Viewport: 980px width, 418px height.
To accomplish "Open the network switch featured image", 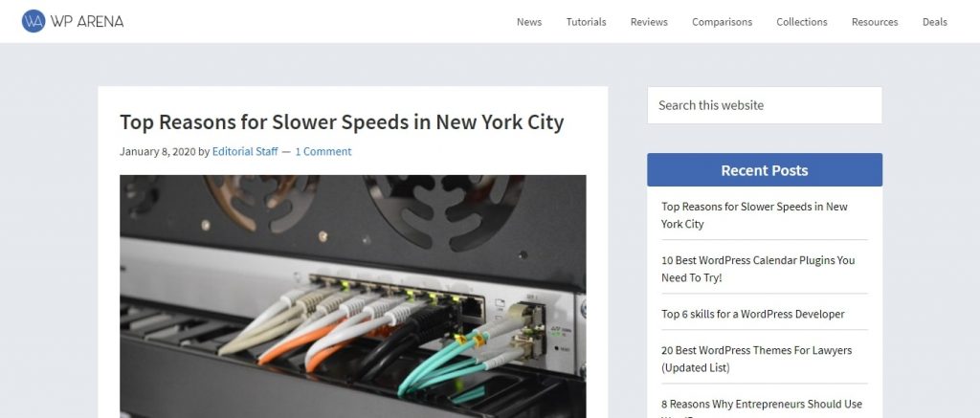I will click(353, 297).
